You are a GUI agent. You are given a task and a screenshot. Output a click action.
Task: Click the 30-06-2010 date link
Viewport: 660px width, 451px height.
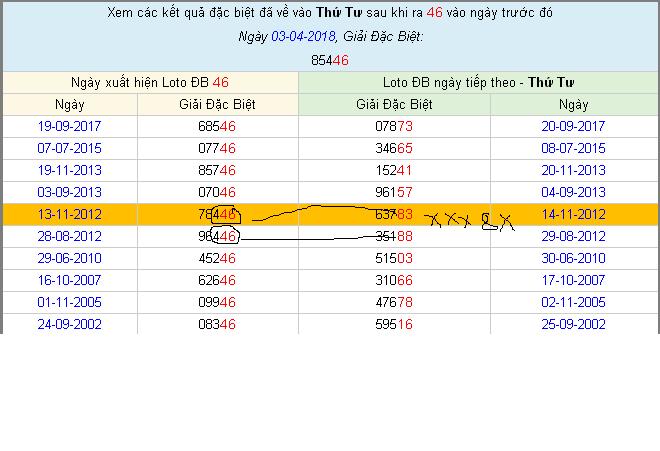[574, 258]
